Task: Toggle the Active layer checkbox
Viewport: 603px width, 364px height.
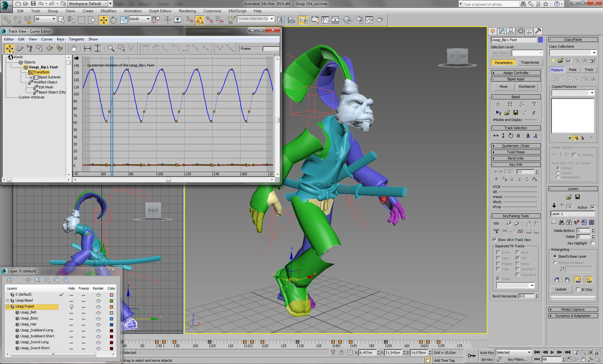Action: 593,207
